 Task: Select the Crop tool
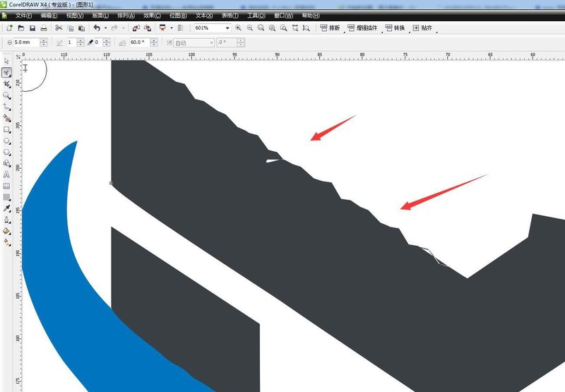click(x=6, y=84)
